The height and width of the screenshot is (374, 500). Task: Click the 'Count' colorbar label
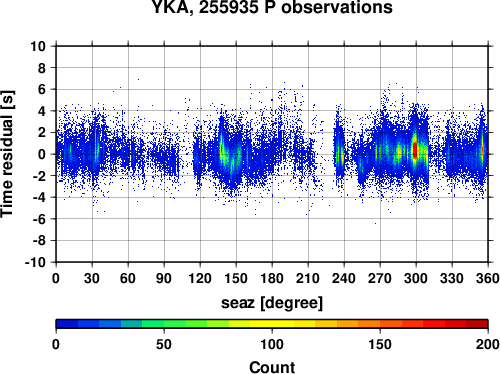coord(272,367)
